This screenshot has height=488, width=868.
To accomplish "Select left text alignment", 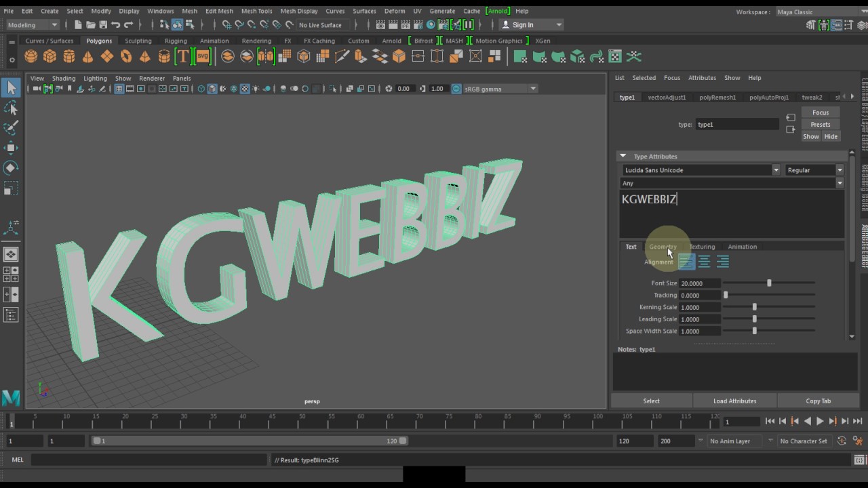I will [686, 262].
